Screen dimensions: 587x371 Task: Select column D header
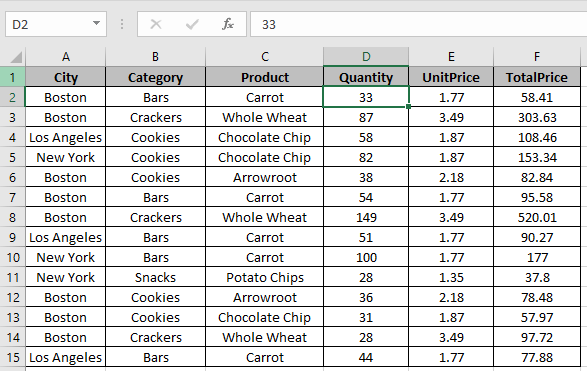[x=366, y=57]
